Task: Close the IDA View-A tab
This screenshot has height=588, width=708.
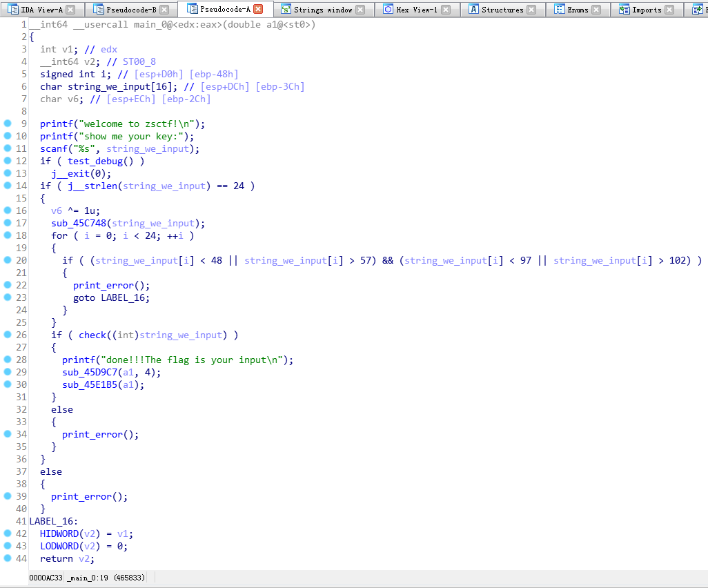Action: point(70,10)
